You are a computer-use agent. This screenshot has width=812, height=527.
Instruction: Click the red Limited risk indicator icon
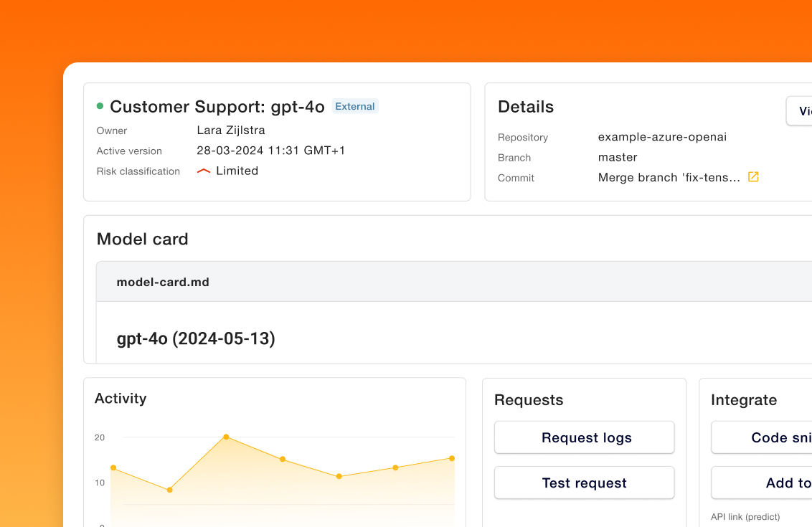204,171
